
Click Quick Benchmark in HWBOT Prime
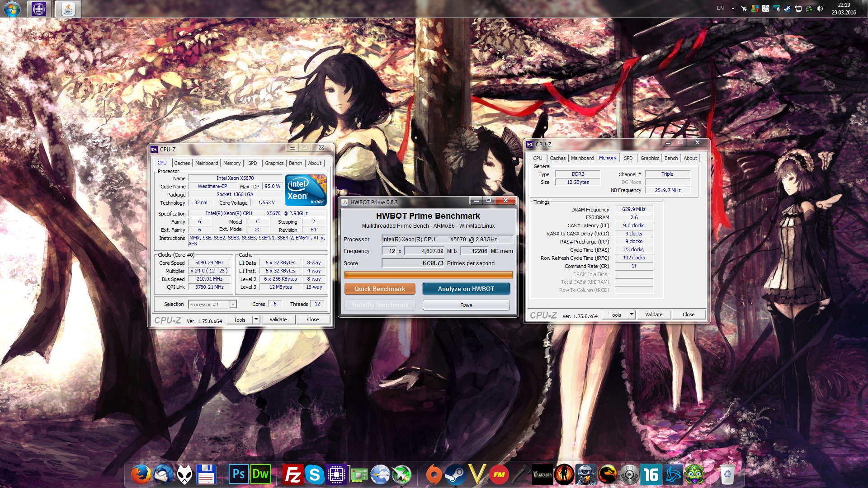tap(380, 289)
